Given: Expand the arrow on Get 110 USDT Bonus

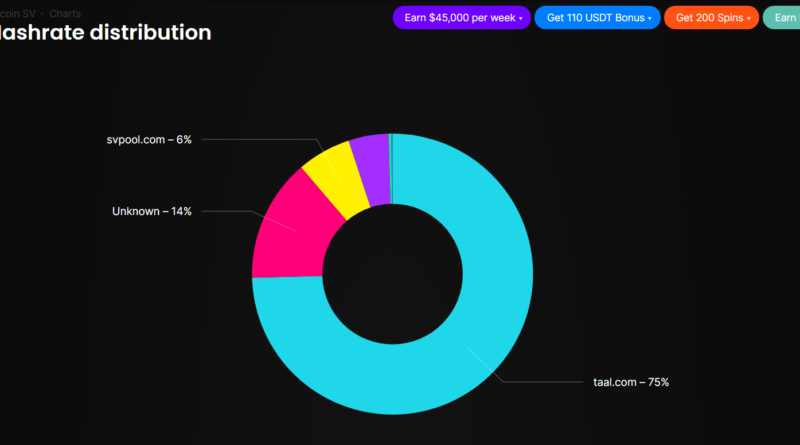Looking at the screenshot, I should point(651,18).
